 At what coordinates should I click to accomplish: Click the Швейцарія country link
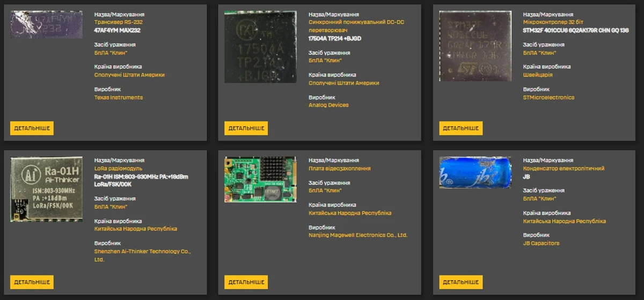[x=538, y=75]
